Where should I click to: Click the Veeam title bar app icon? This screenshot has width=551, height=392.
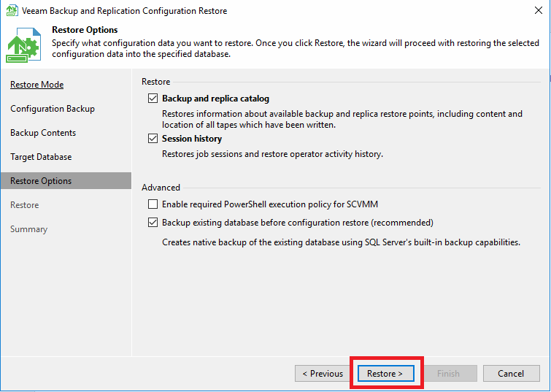tap(12, 10)
